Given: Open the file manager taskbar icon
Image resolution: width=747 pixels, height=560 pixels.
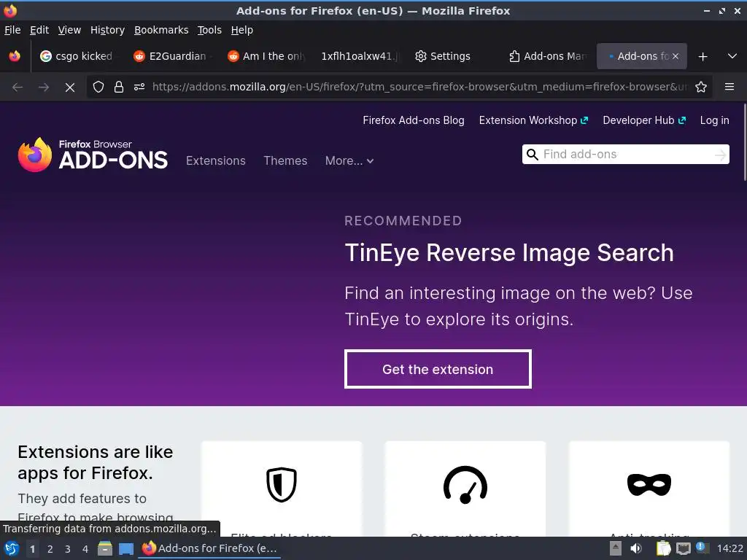Looking at the screenshot, I should 105,548.
